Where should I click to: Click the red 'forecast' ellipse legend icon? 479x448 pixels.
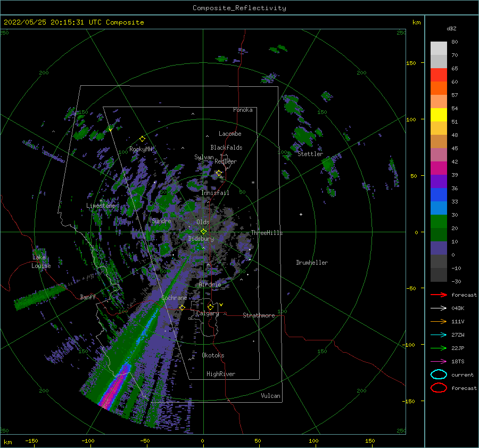coord(439,388)
